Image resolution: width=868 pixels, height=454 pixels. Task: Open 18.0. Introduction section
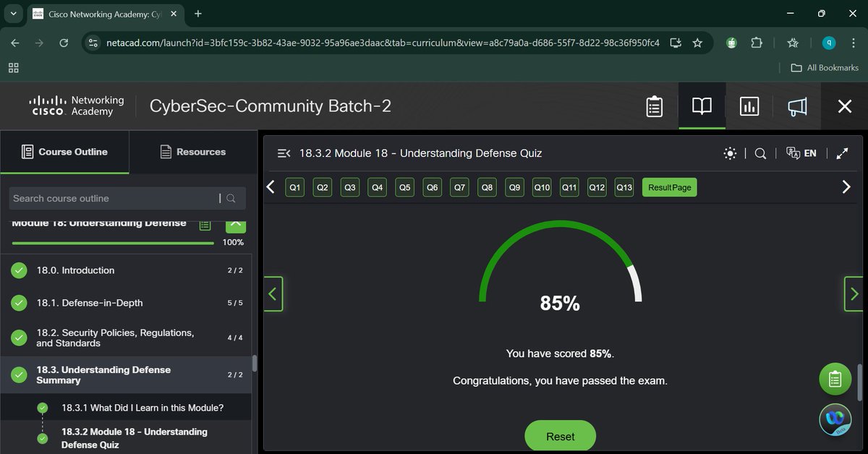(x=127, y=270)
